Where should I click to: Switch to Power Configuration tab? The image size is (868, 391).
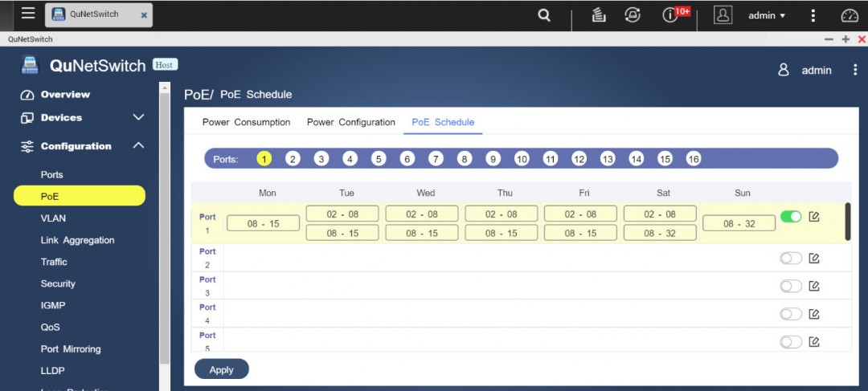point(351,122)
